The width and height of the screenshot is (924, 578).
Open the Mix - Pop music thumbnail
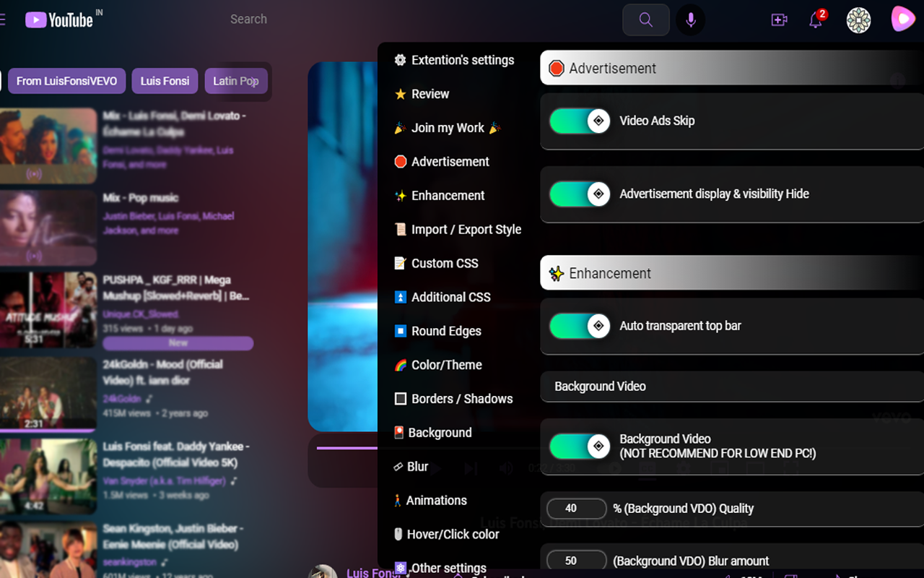tap(48, 228)
